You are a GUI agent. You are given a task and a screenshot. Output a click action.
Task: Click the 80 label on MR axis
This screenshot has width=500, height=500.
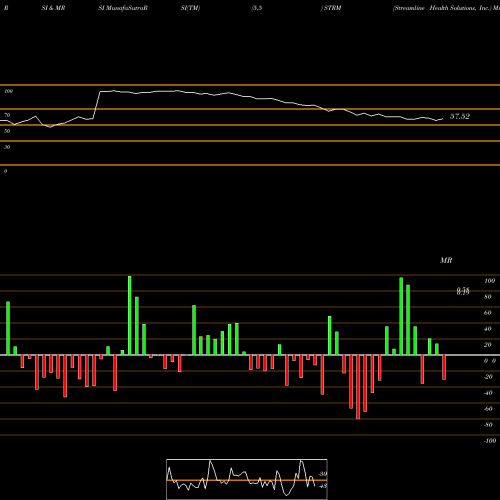pyautogui.click(x=488, y=297)
